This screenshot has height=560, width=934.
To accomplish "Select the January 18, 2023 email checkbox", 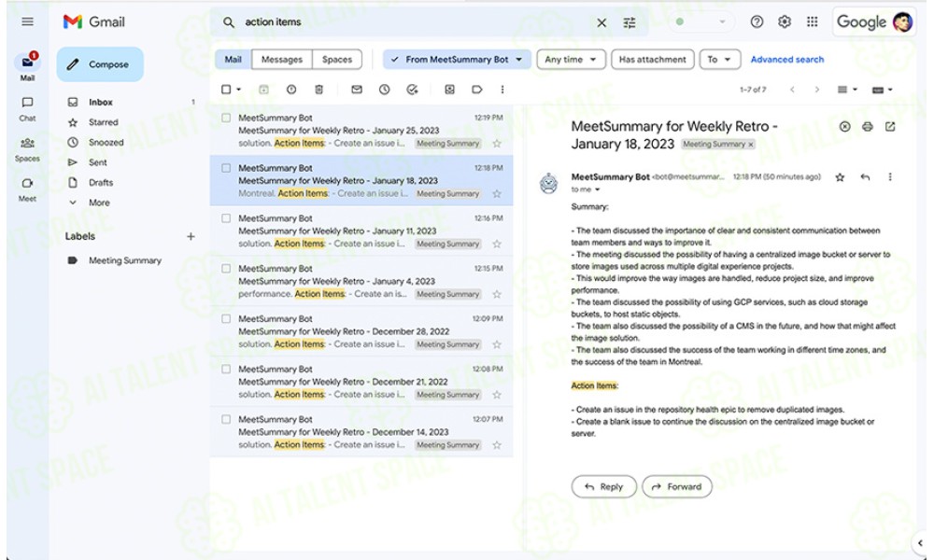I will [x=226, y=168].
